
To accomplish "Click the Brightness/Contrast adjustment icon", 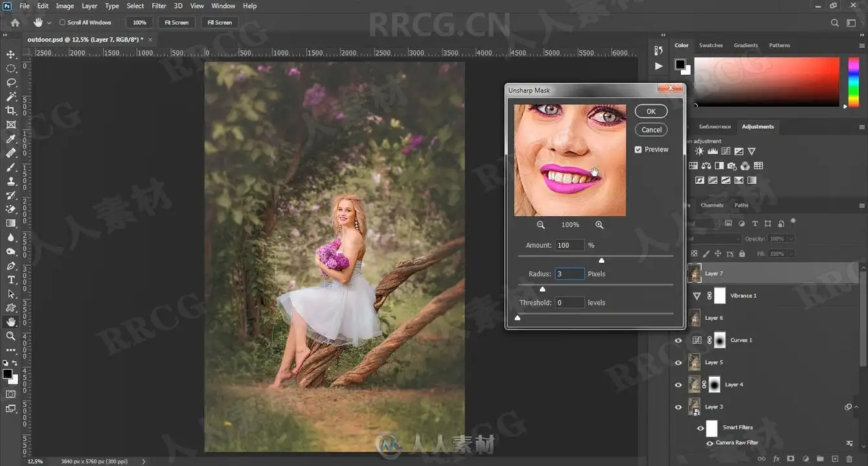I will (x=700, y=151).
